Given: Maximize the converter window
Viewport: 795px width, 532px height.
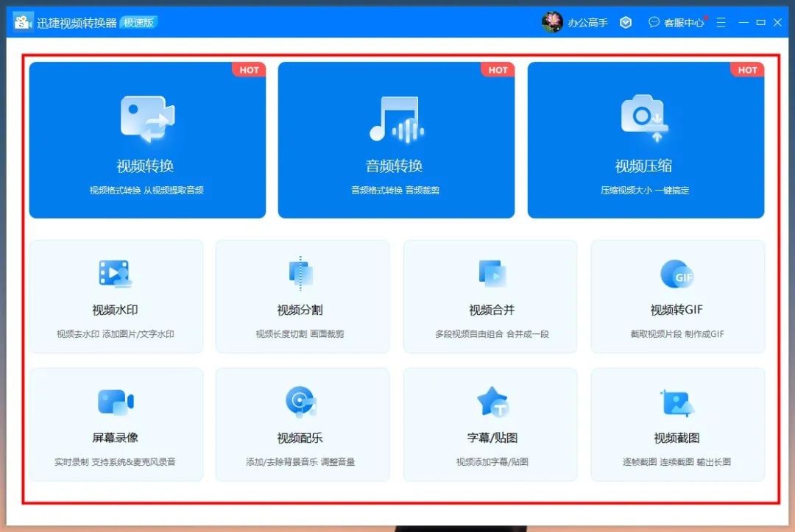Looking at the screenshot, I should (760, 22).
